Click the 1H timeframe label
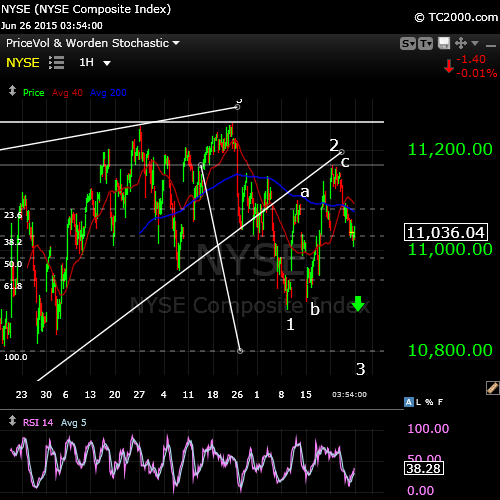Viewport: 500px width, 500px height. [86, 62]
